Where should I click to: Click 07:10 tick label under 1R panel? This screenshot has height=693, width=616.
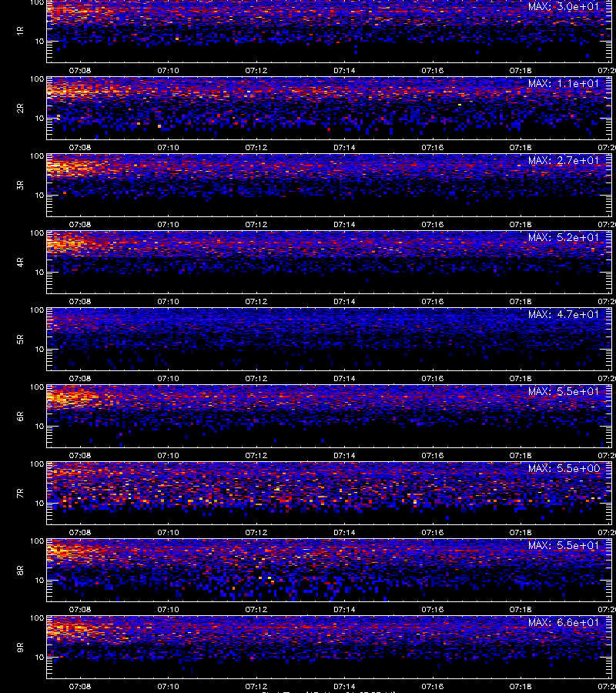pos(169,70)
